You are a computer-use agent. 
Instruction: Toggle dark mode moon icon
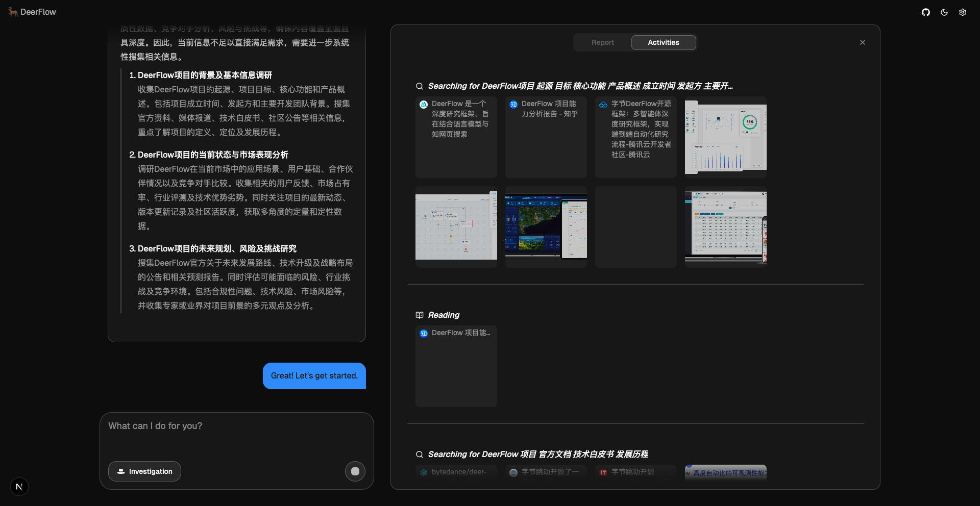coord(944,12)
